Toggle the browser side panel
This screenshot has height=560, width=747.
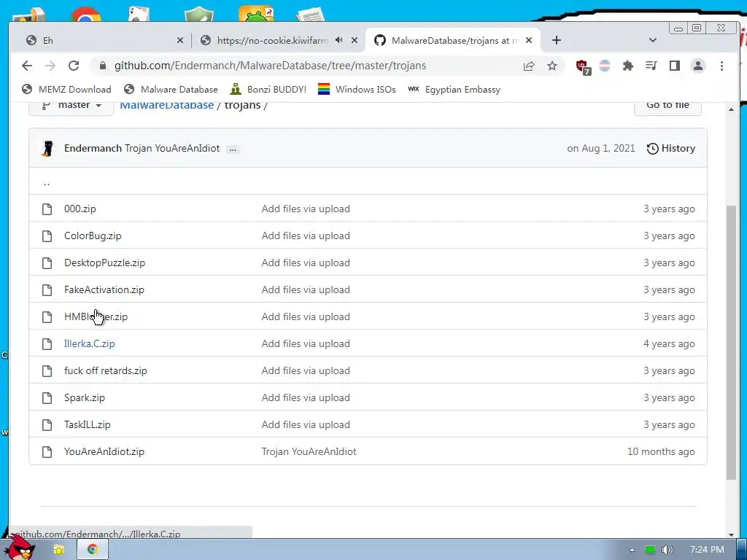pos(675,66)
